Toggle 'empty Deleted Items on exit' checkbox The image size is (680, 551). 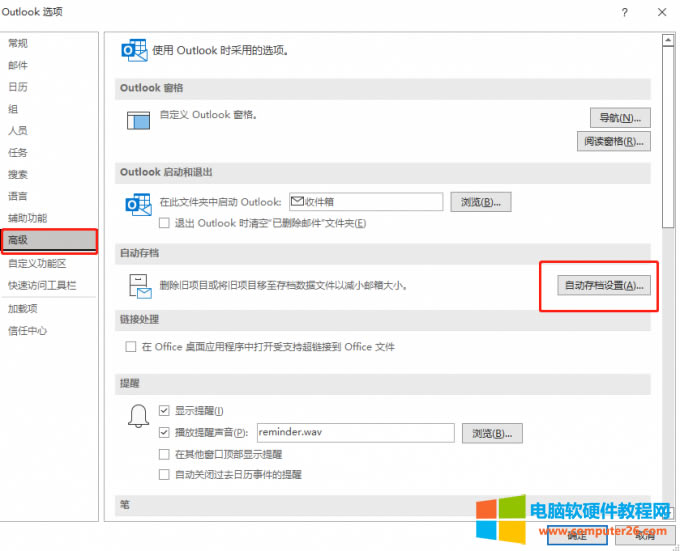click(x=164, y=223)
